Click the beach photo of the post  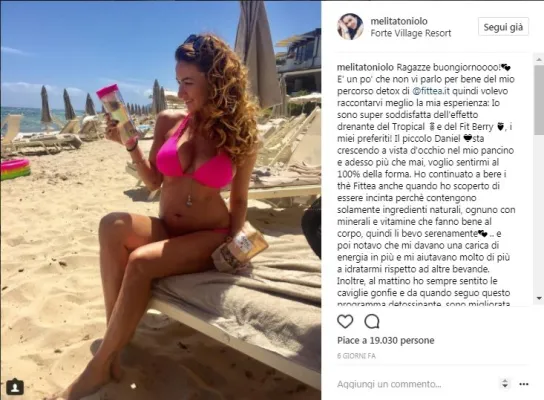[161, 200]
